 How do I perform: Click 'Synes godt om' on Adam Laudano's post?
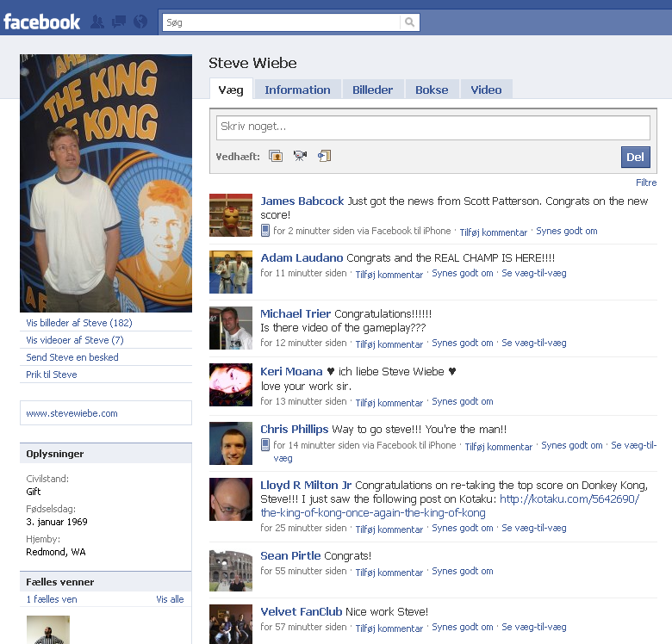[x=463, y=273]
